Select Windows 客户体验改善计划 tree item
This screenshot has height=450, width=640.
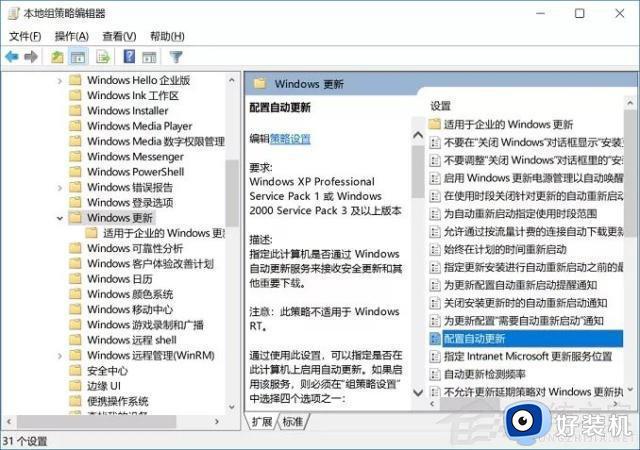[150, 263]
